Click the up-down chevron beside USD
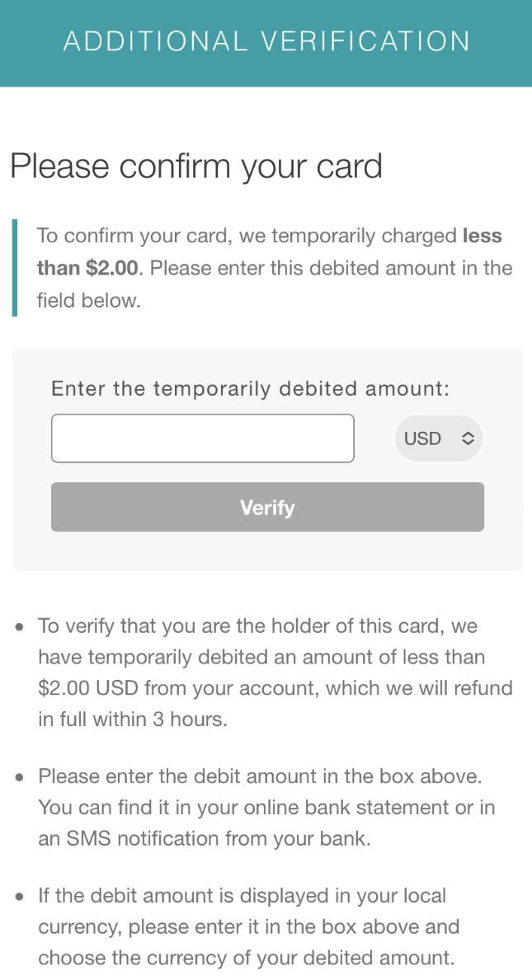 click(466, 438)
